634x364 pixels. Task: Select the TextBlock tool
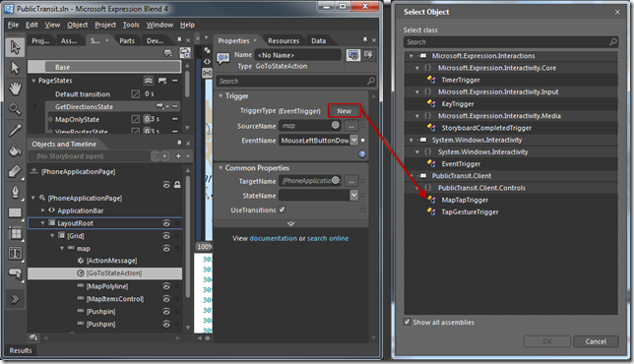(15, 254)
